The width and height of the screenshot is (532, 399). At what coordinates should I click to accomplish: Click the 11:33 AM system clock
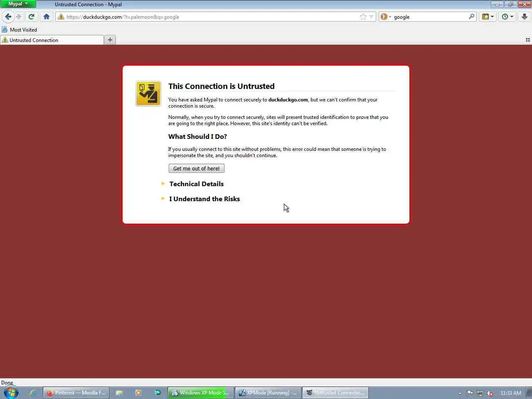point(511,393)
